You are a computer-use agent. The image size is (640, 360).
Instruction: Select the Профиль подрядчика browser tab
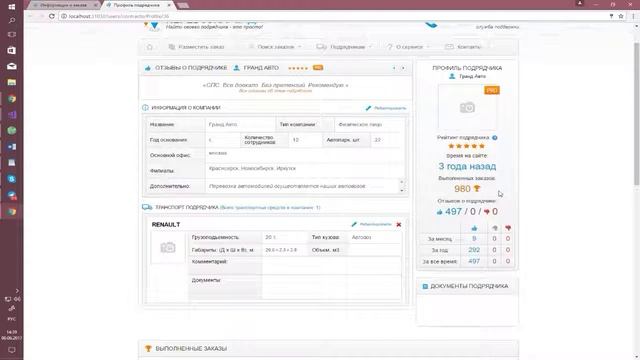(x=137, y=5)
